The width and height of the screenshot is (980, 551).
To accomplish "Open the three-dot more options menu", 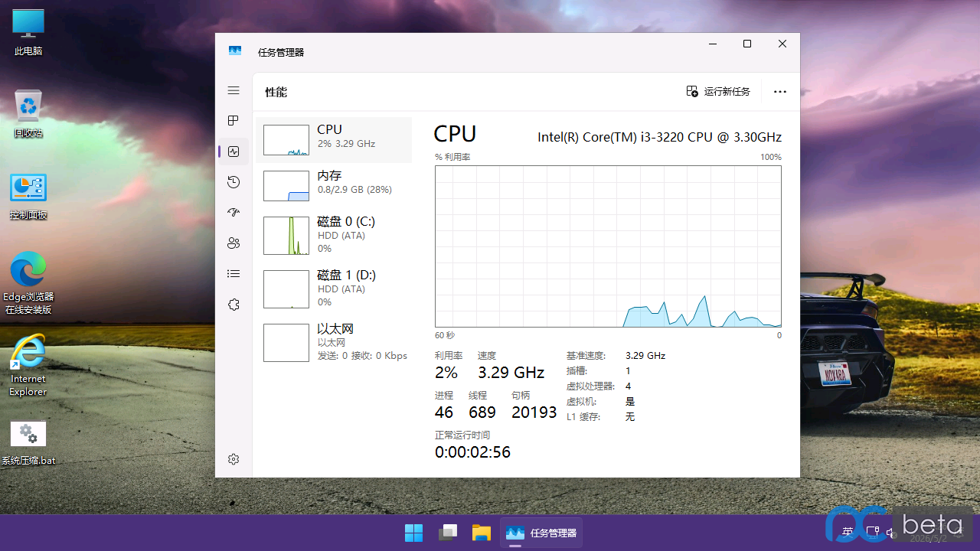I will coord(780,92).
